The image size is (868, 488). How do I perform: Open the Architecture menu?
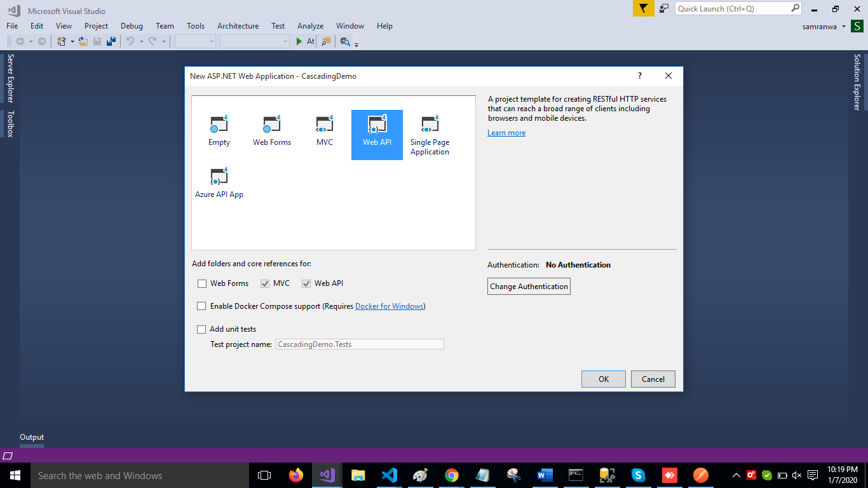[238, 26]
